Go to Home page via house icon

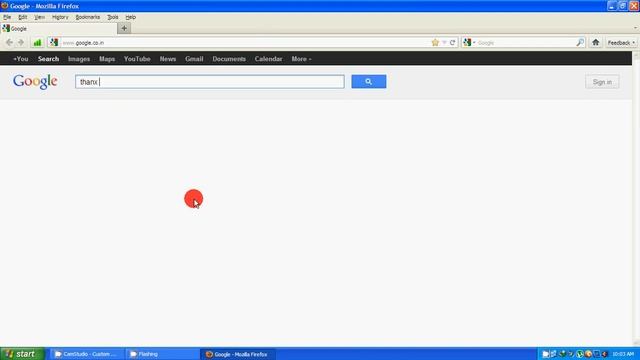[596, 42]
